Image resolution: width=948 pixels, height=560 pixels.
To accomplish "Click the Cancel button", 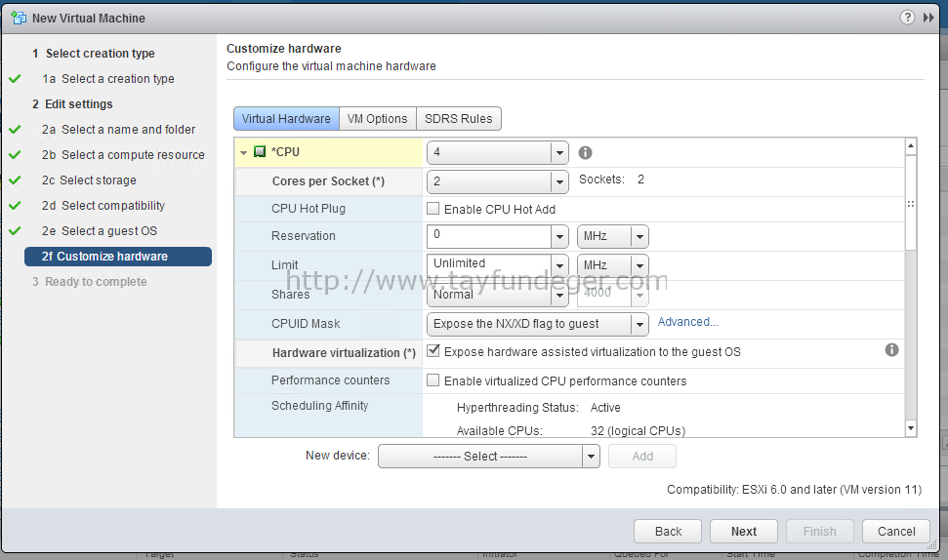I will coord(896,531).
